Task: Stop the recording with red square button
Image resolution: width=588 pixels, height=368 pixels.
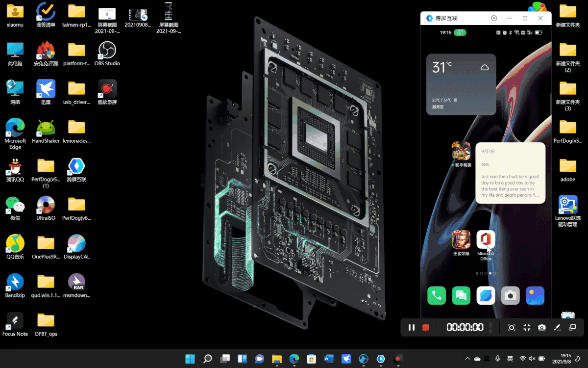Action: (x=426, y=327)
